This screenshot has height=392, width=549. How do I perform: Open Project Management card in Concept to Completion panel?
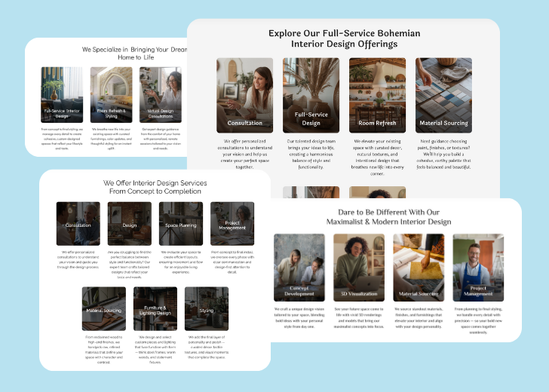click(x=232, y=224)
